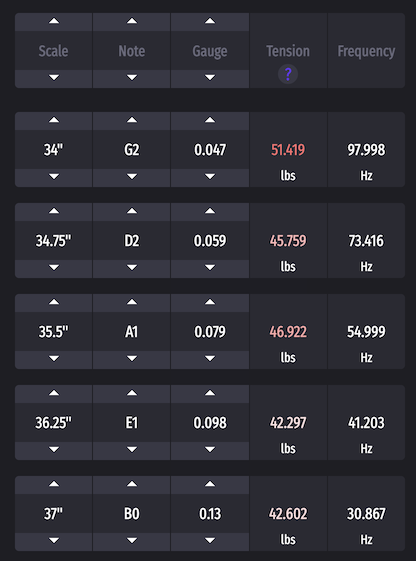Lower the A1 note down arrow
Viewport: 416px width, 561px height.
[132, 359]
